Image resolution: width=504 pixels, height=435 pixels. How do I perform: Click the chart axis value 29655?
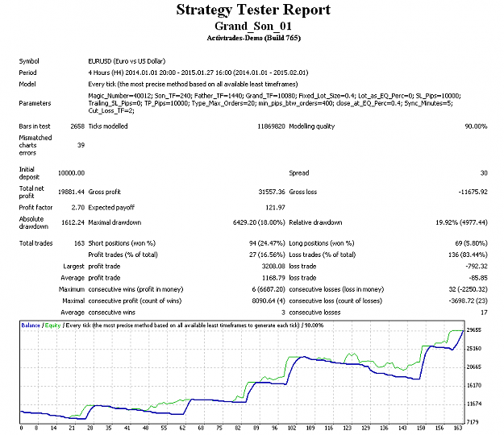[474, 330]
